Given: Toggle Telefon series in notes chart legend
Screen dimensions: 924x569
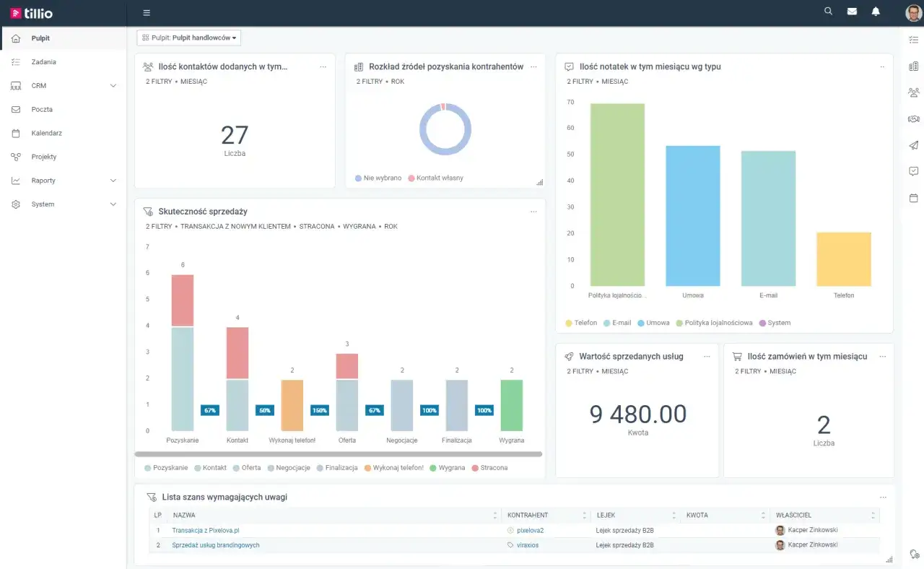Looking at the screenshot, I should point(581,323).
